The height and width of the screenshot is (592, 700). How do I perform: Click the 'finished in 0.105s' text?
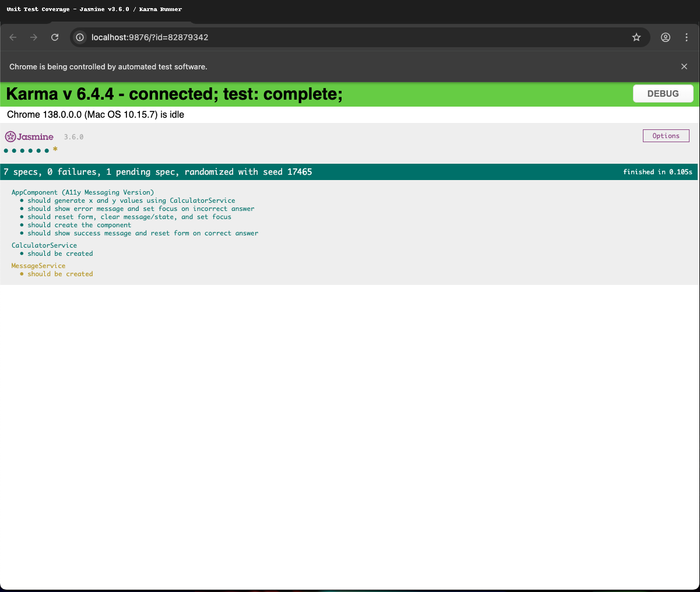tap(657, 172)
